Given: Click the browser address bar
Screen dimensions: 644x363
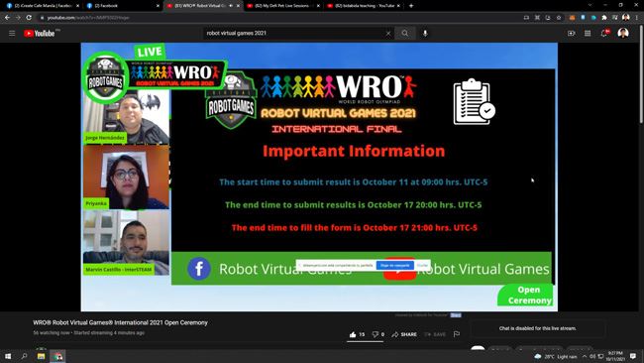Looking at the screenshot, I should [x=279, y=18].
